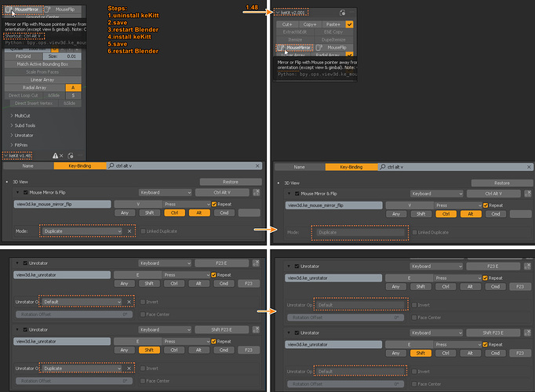Click Copy+ in keKit v2.001 panel
535x392 pixels.
(x=310, y=24)
